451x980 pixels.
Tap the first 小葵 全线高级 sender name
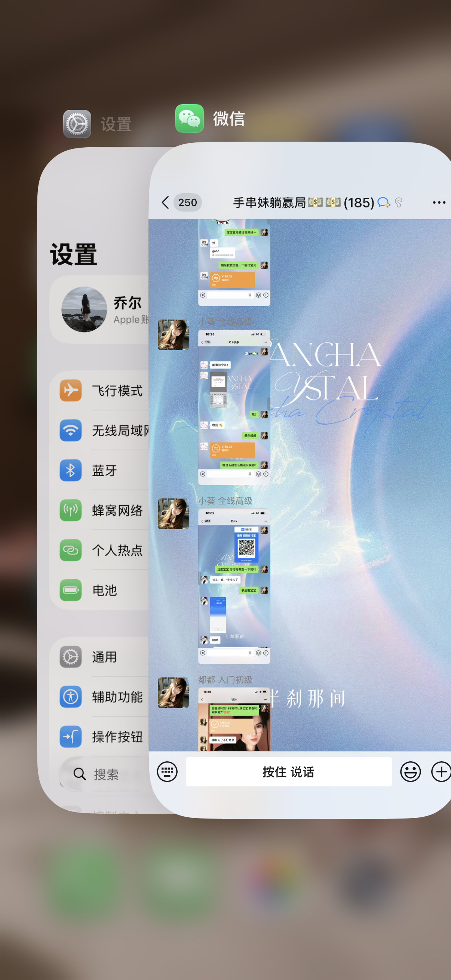225,322
